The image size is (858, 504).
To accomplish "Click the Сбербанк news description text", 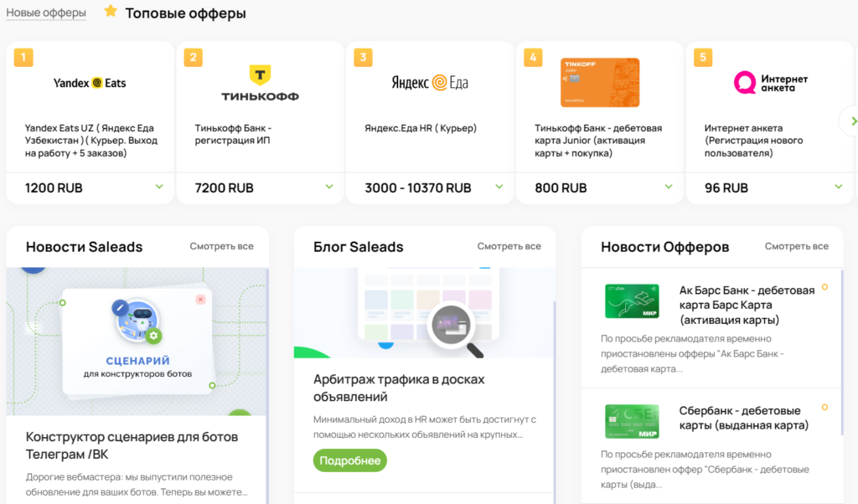I will [x=705, y=470].
